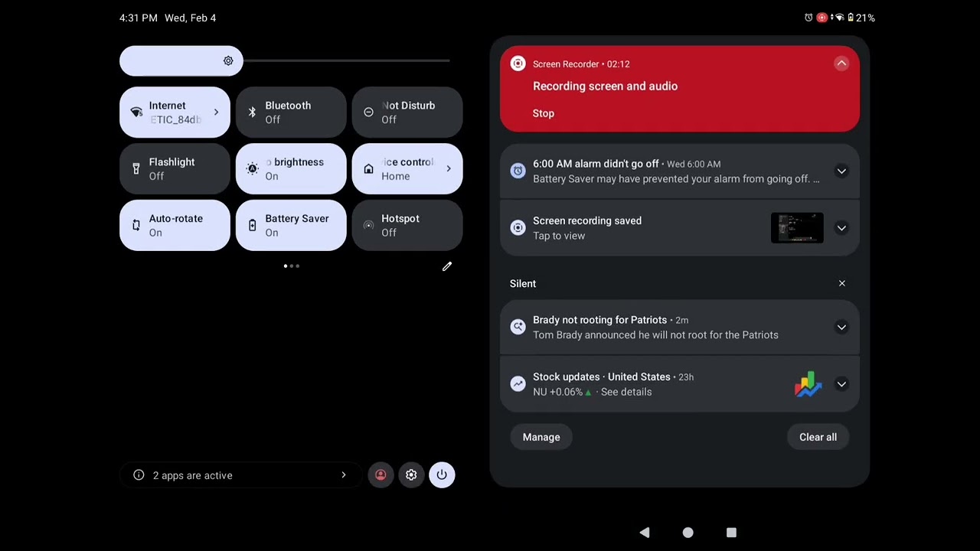Click the info icon beside active apps
The image size is (980, 551).
(x=139, y=475)
